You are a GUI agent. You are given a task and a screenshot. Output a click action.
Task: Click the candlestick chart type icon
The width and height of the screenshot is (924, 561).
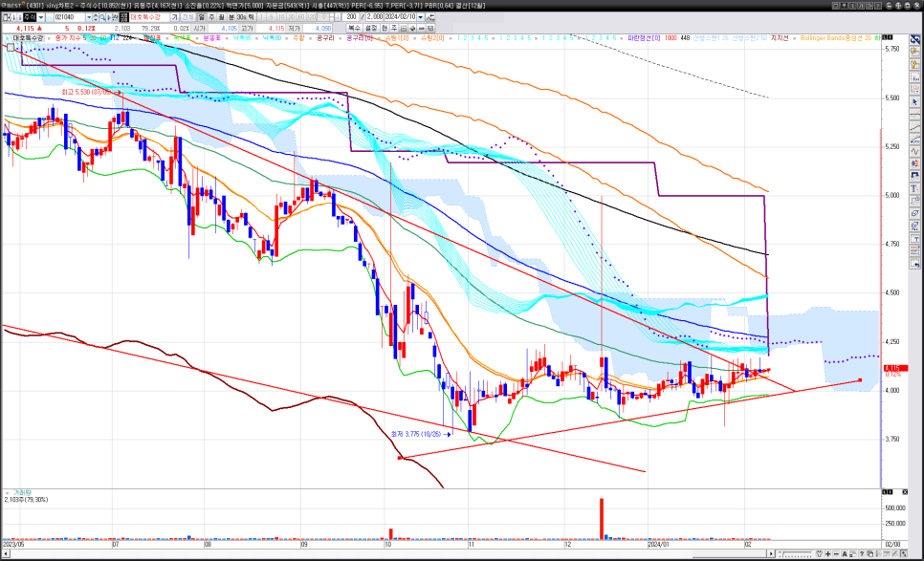click(914, 163)
